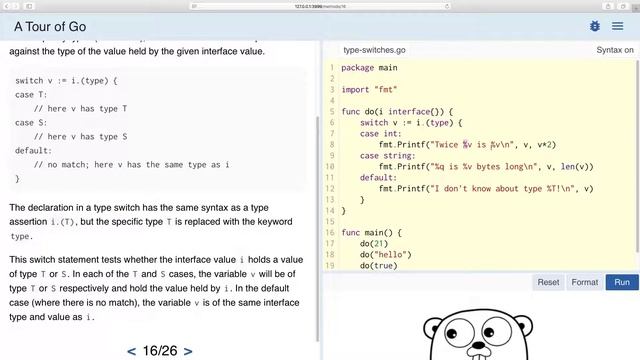640x360 pixels.
Task: Click the bug report icon
Action: 595,26
